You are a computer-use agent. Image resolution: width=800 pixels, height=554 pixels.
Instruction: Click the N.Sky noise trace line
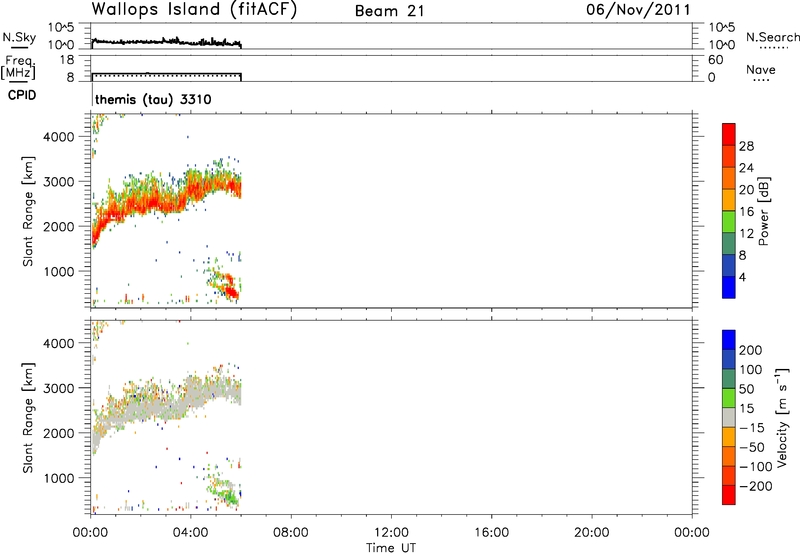166,42
